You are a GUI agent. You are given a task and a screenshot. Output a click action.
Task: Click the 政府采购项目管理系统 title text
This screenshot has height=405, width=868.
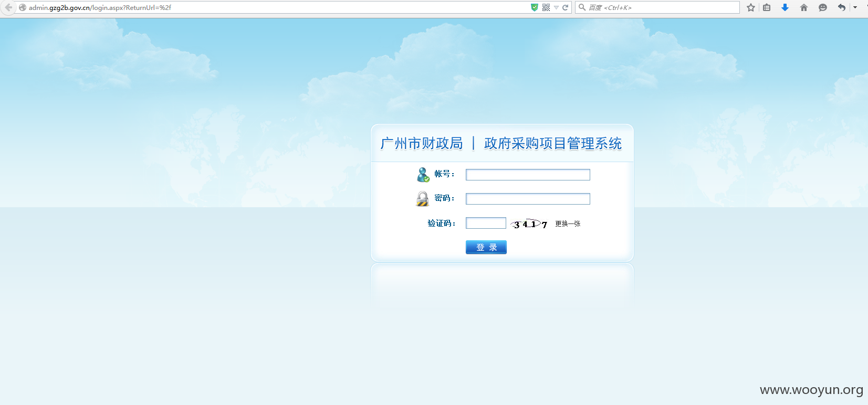click(553, 143)
